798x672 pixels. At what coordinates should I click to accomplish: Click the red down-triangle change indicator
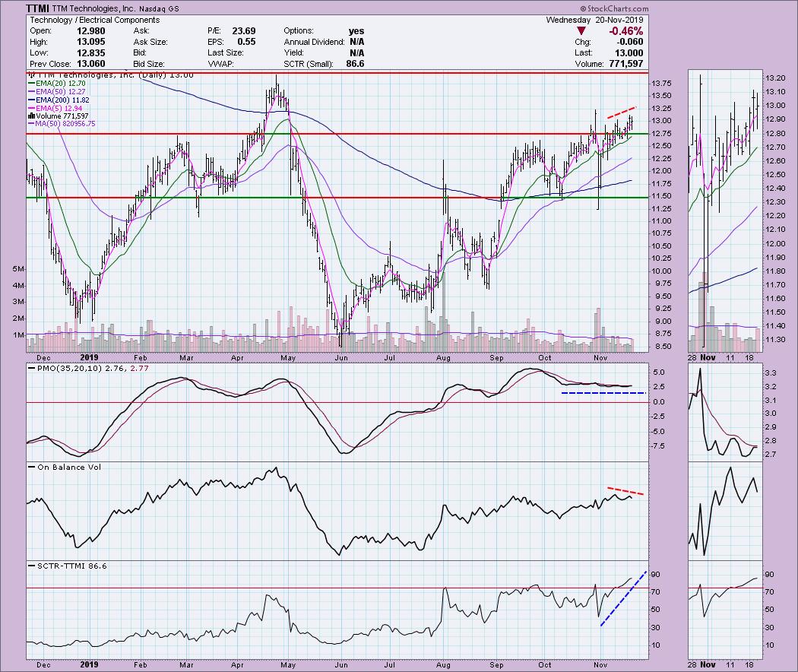click(x=581, y=31)
